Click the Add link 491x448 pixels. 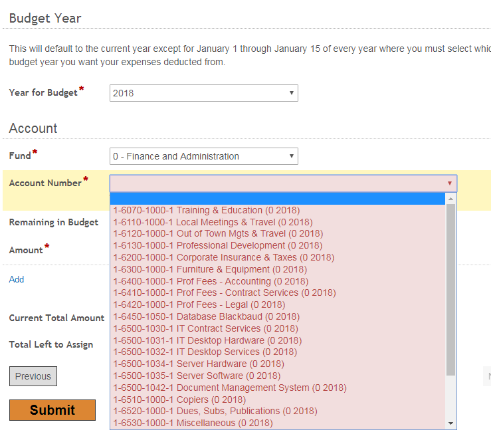click(x=17, y=279)
